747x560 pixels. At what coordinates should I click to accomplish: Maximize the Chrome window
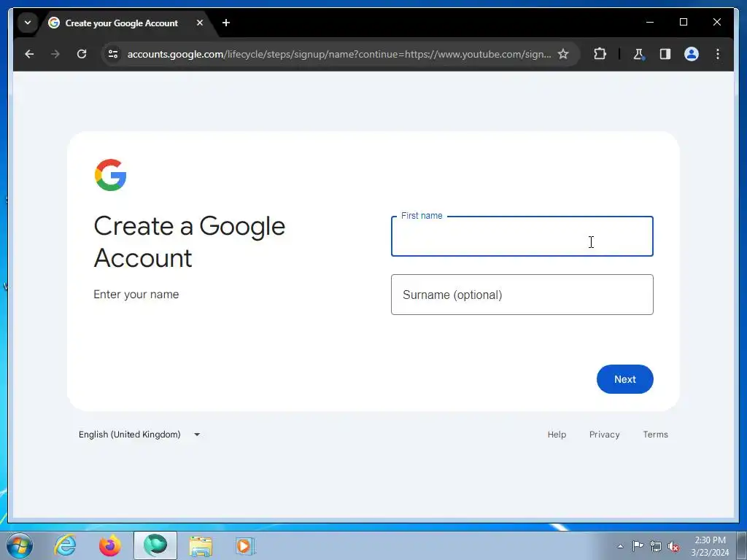(x=683, y=22)
